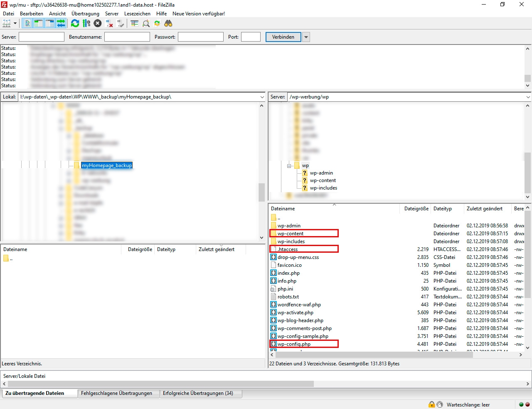Select the wp-content folder in remote file list
Screen dimensions: 532x409
tap(291, 234)
